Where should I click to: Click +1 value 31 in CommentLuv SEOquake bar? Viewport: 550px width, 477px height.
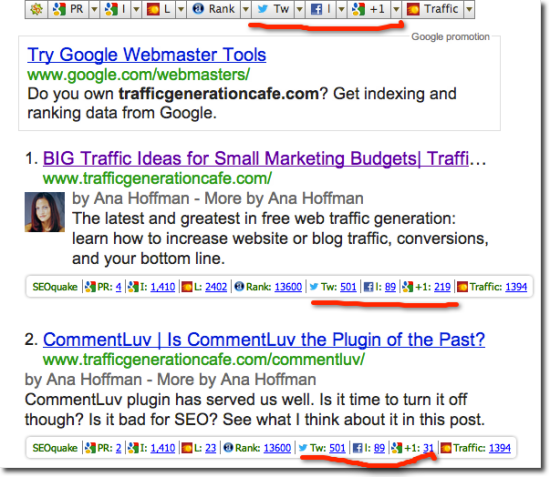tap(428, 448)
